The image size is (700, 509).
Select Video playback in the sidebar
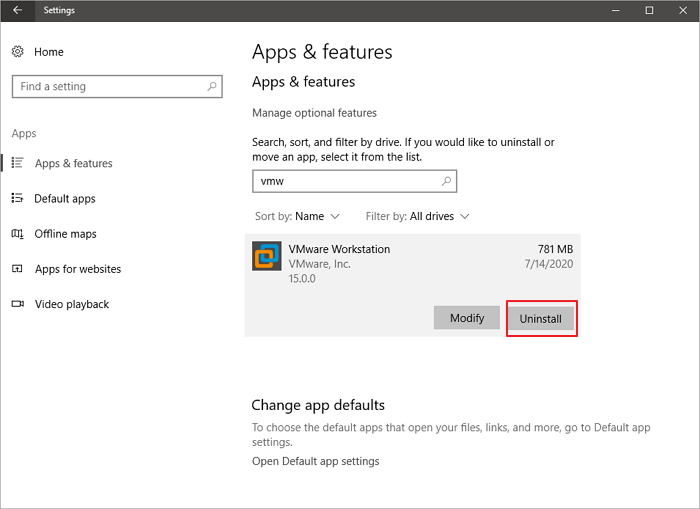click(71, 304)
